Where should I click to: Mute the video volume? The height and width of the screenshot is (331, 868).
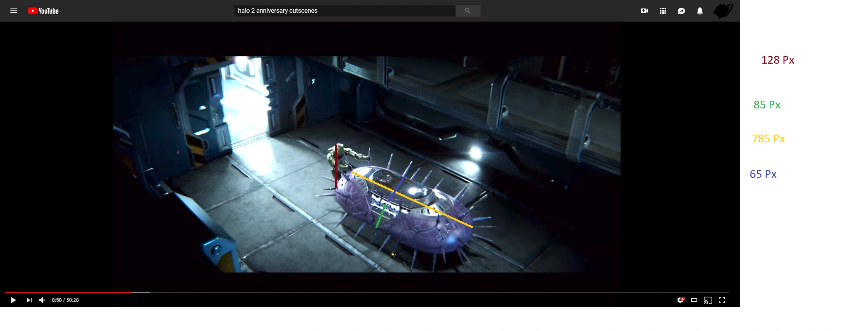coord(42,300)
